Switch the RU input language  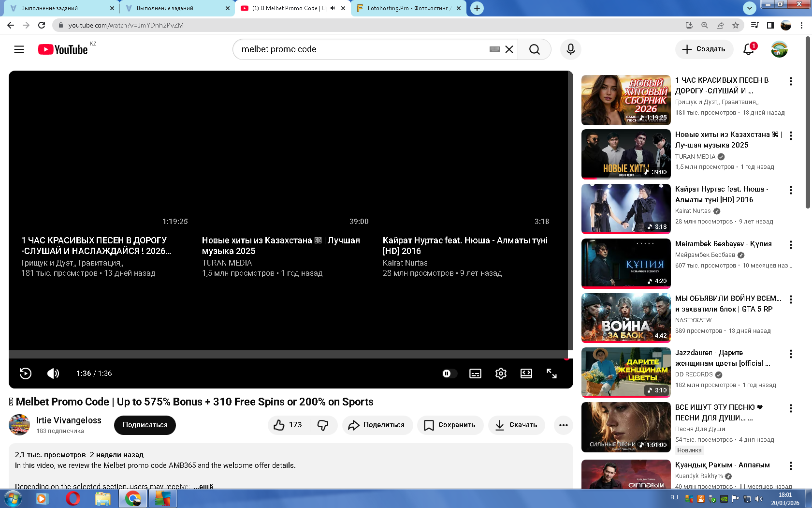coord(674,497)
